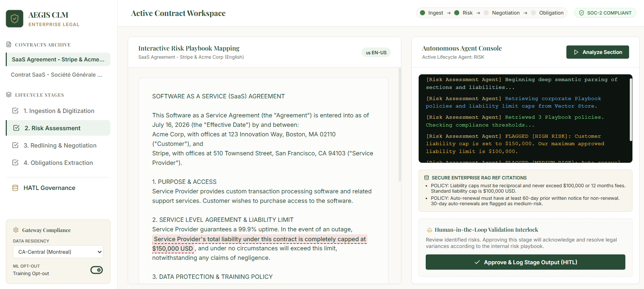Screen dimensions: 644x289
Task: Click the contract document scrollbar
Action: [x=400, y=124]
